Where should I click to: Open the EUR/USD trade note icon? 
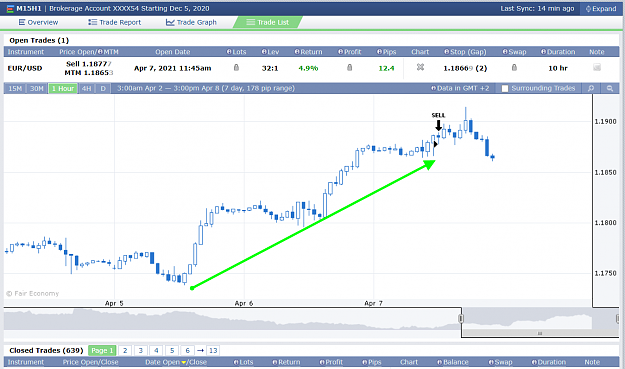597,67
